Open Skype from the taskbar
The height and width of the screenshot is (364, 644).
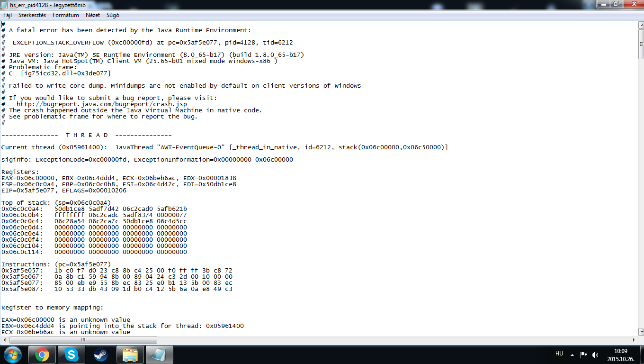(72, 355)
